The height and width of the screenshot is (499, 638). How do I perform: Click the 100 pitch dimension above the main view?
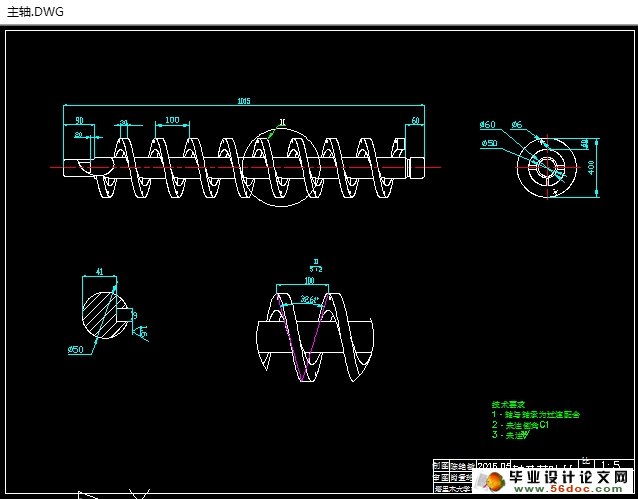click(172, 120)
